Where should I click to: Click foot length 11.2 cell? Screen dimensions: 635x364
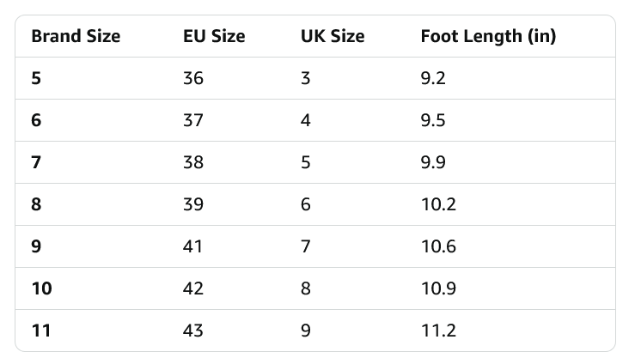click(x=438, y=331)
